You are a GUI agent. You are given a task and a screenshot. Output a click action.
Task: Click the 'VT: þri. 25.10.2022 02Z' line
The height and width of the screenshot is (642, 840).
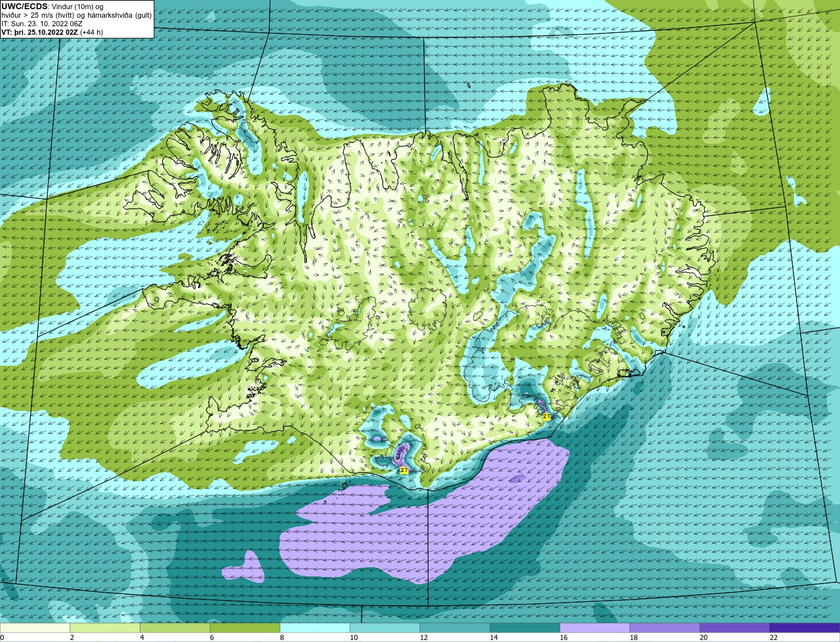[39, 32]
